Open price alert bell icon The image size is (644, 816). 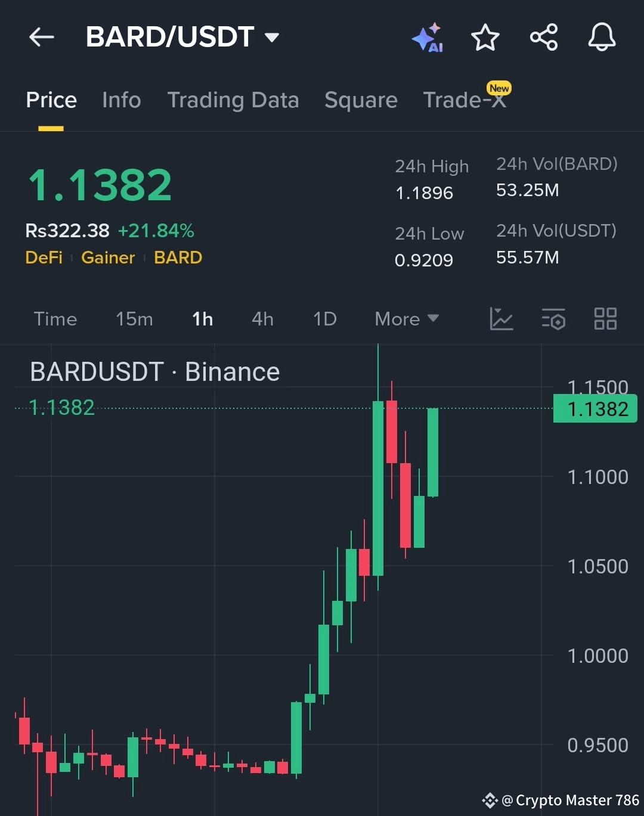602,37
